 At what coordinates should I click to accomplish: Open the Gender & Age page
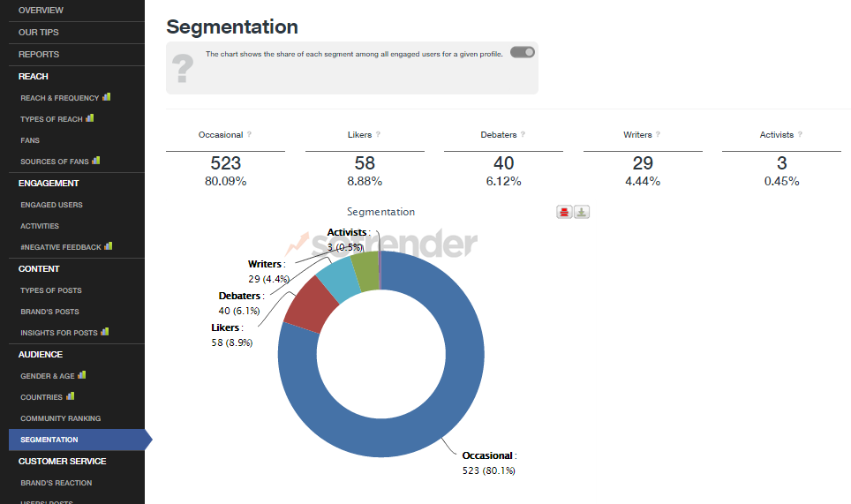[x=48, y=376]
